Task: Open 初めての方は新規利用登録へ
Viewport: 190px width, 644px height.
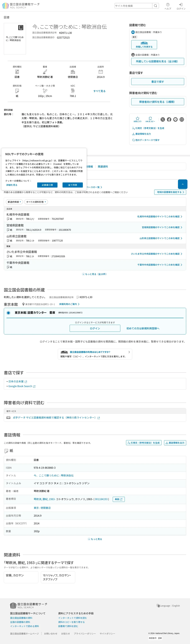Action: [143, 328]
